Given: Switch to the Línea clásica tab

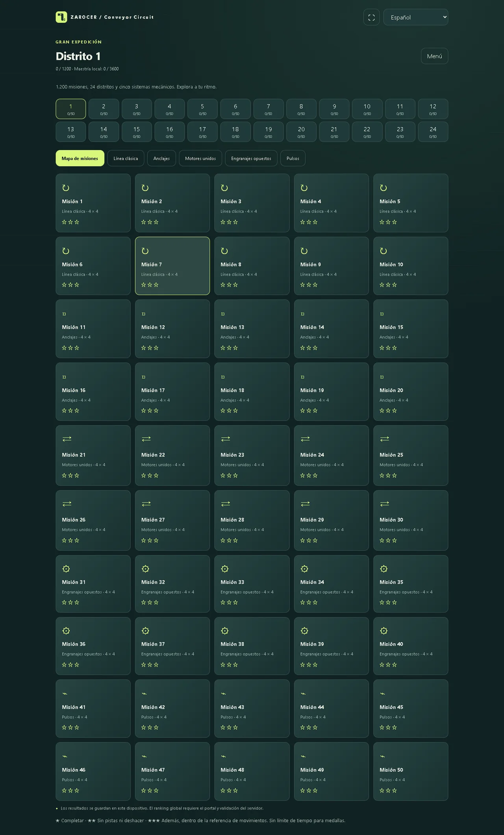Looking at the screenshot, I should (x=126, y=158).
